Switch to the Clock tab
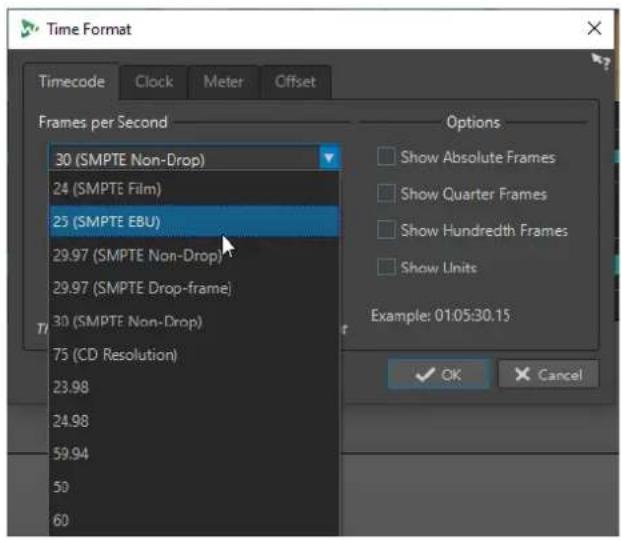This screenshot has height=540, width=621. pyautogui.click(x=154, y=82)
